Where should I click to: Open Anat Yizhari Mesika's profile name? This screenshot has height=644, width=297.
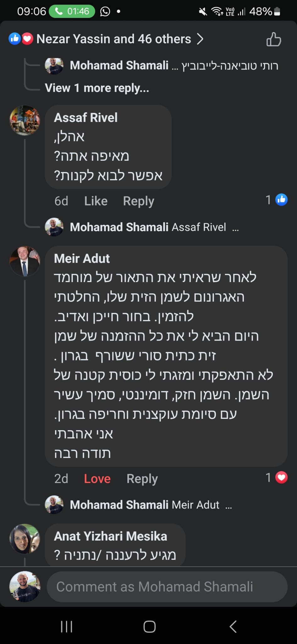(111, 536)
